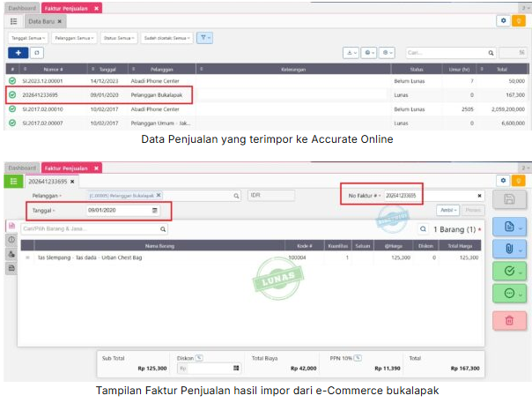Click the green list icon beside invoice tab

(13, 181)
